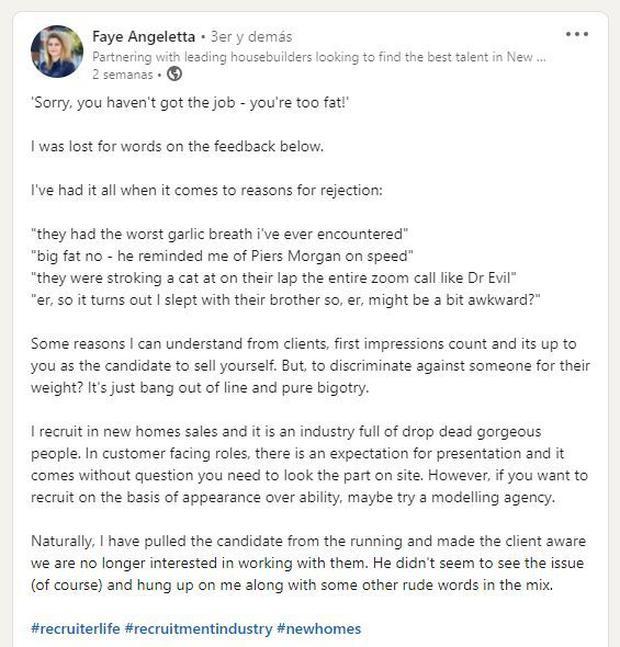620x647 pixels.
Task: Click the "worst garlic breath" quote line
Action: (x=220, y=233)
